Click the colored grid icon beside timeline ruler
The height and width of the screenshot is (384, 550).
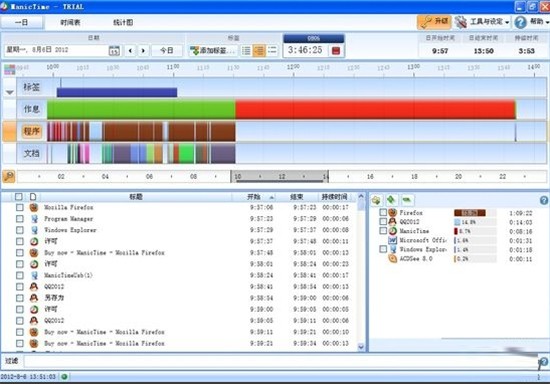click(x=9, y=69)
